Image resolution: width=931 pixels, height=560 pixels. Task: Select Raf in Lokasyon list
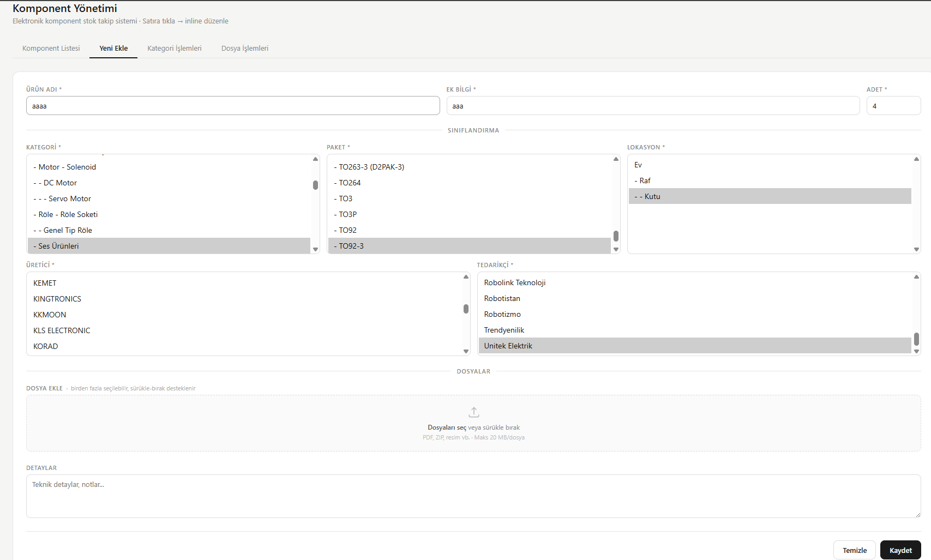point(645,181)
